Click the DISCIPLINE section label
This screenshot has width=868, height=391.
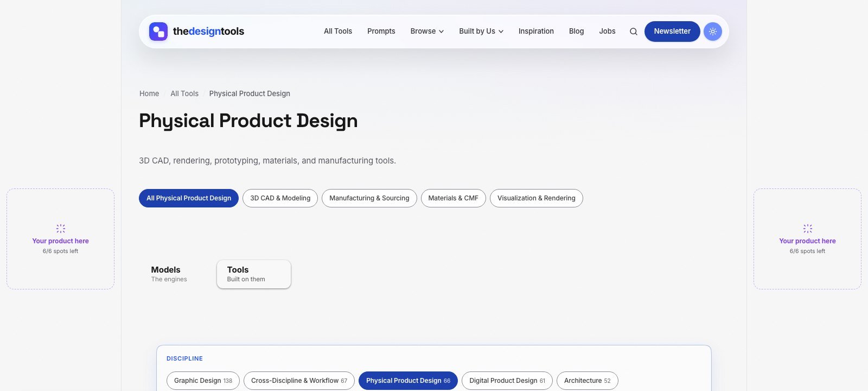click(184, 358)
